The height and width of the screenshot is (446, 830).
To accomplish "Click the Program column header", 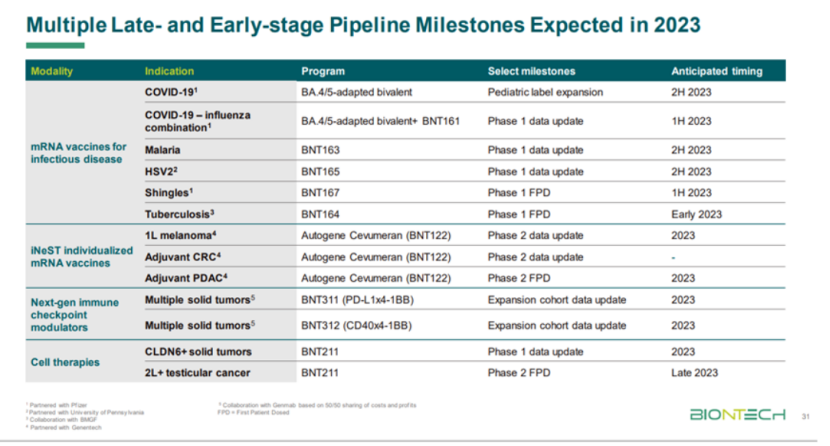I will pyautogui.click(x=323, y=71).
